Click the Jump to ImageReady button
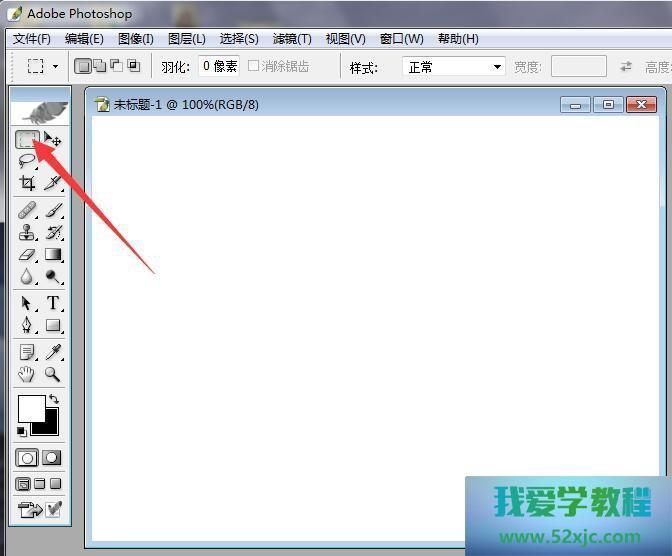The image size is (672, 556). [x=30, y=510]
